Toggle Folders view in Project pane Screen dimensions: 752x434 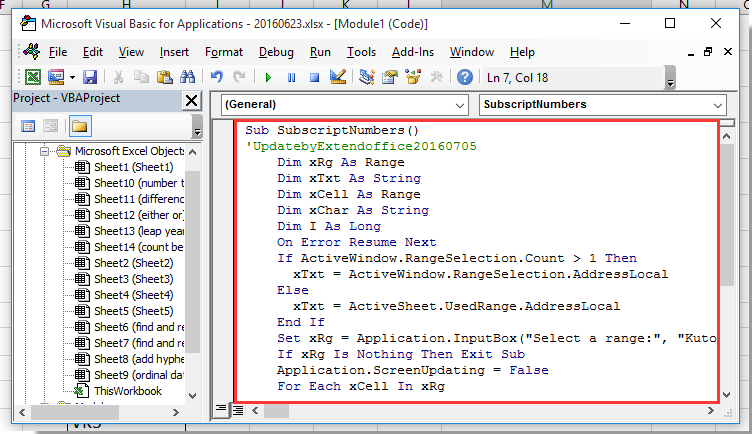pos(79,126)
